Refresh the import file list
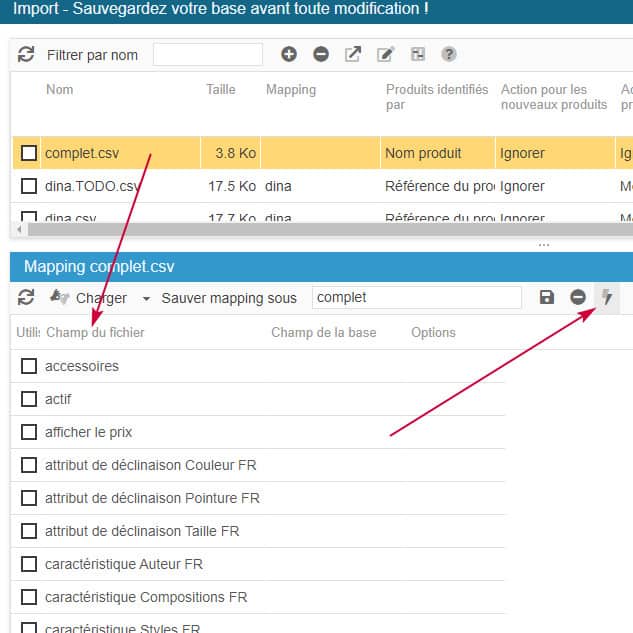The image size is (633, 633). coord(26,55)
